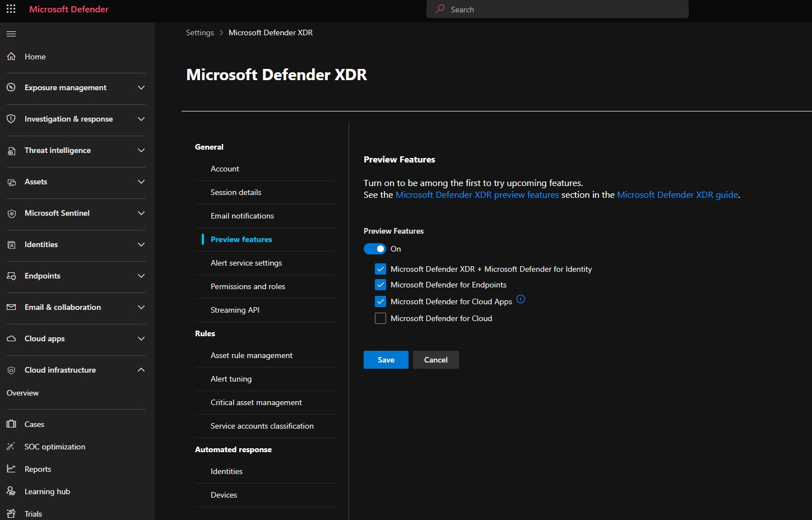Click the Reports chart icon
This screenshot has height=520, width=812.
tap(11, 469)
